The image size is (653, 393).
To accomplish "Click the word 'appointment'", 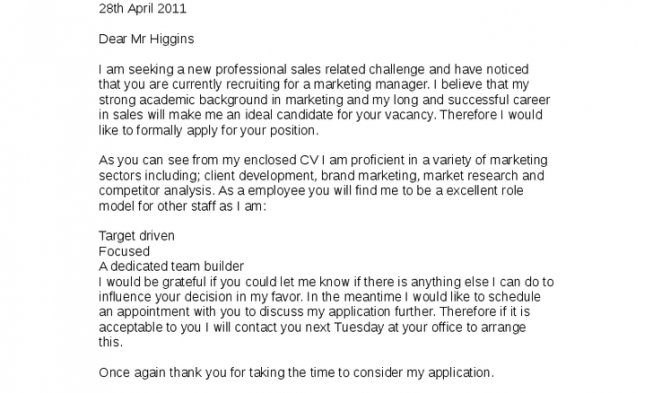I will click(x=152, y=312).
